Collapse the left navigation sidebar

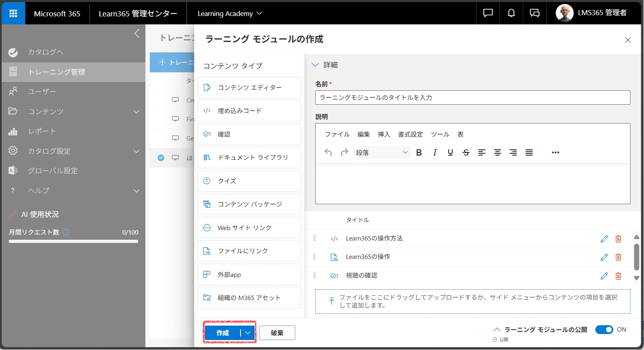[137, 34]
